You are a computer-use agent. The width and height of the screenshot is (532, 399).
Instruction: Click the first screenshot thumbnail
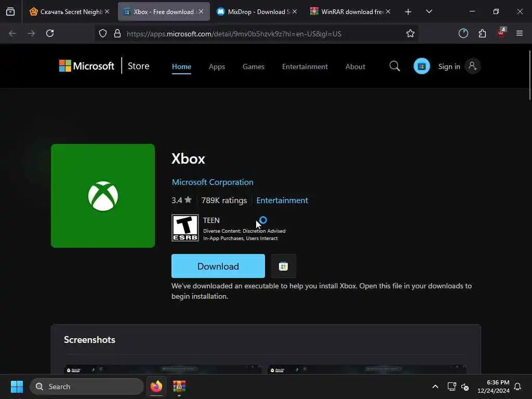point(163,369)
